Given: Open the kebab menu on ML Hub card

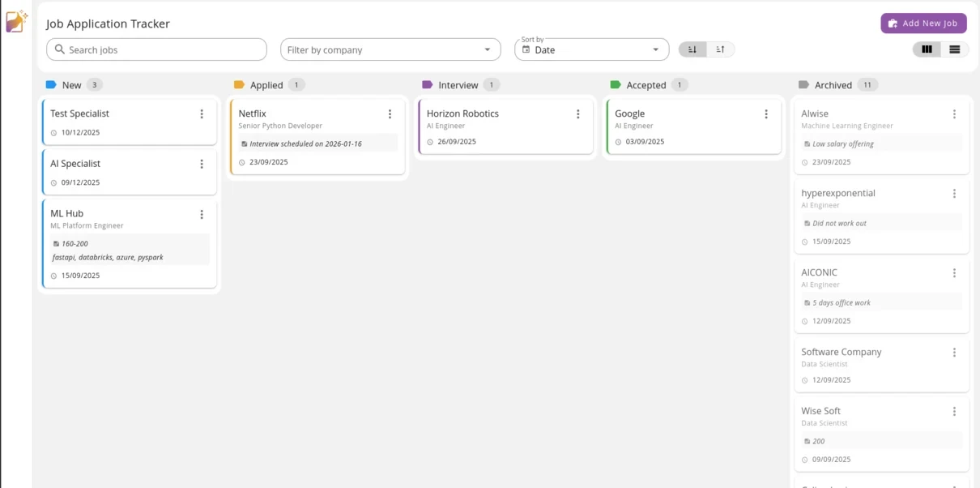Looking at the screenshot, I should pos(202,214).
